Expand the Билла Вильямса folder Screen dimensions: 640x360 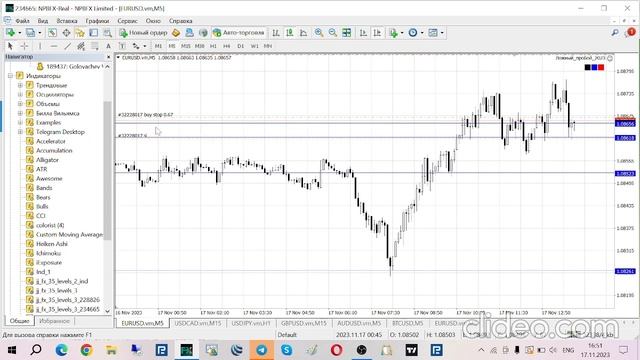point(20,113)
